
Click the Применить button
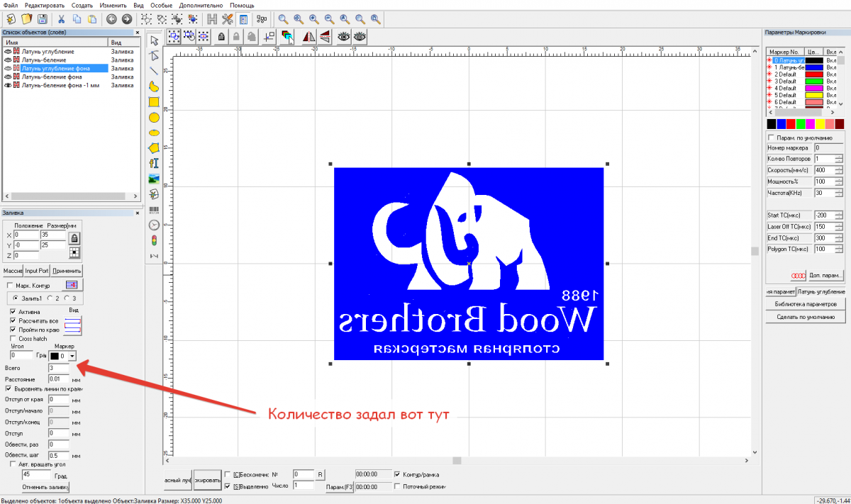pyautogui.click(x=67, y=271)
